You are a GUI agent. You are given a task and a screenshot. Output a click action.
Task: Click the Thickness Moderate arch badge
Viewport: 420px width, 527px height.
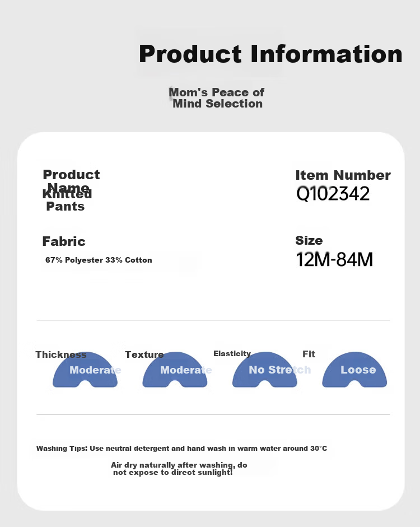pyautogui.click(x=85, y=370)
